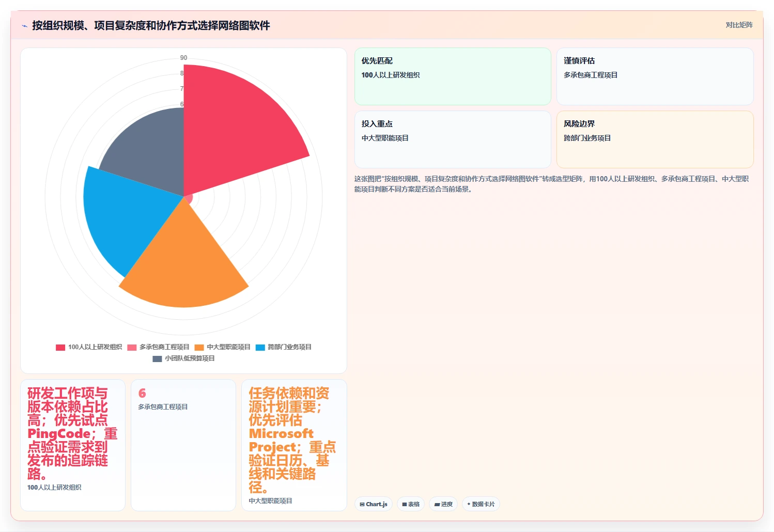Click 多承包商工程项目 caption under the 6
This screenshot has width=774, height=532.
tap(163, 407)
